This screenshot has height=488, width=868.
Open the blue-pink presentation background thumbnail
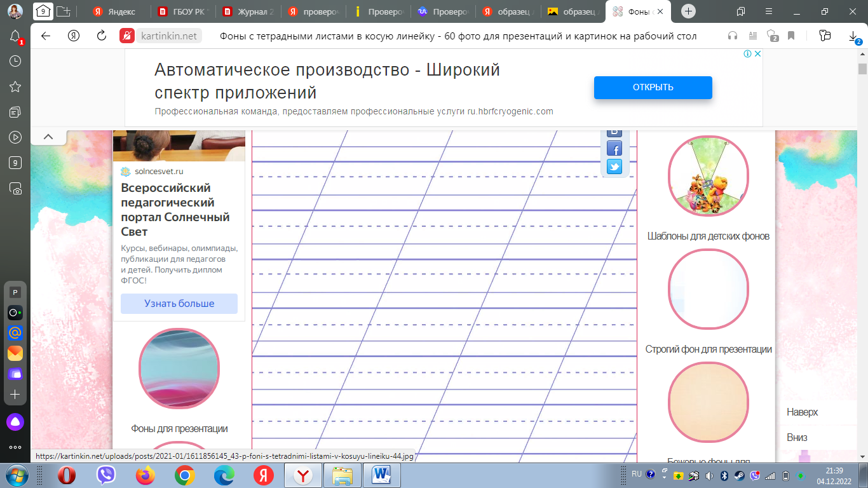[179, 369]
